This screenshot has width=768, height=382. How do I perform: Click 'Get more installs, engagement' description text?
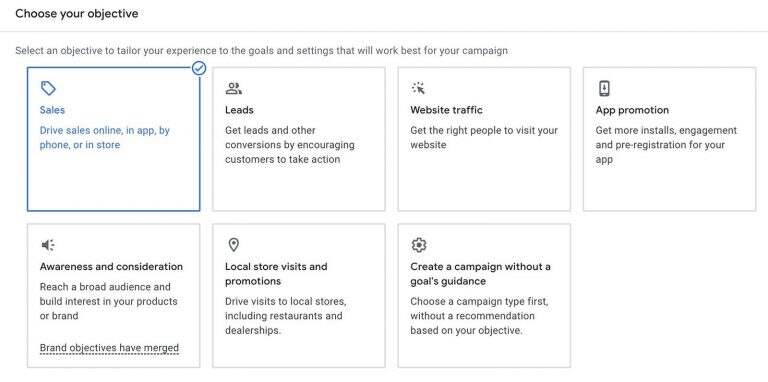pyautogui.click(x=666, y=145)
